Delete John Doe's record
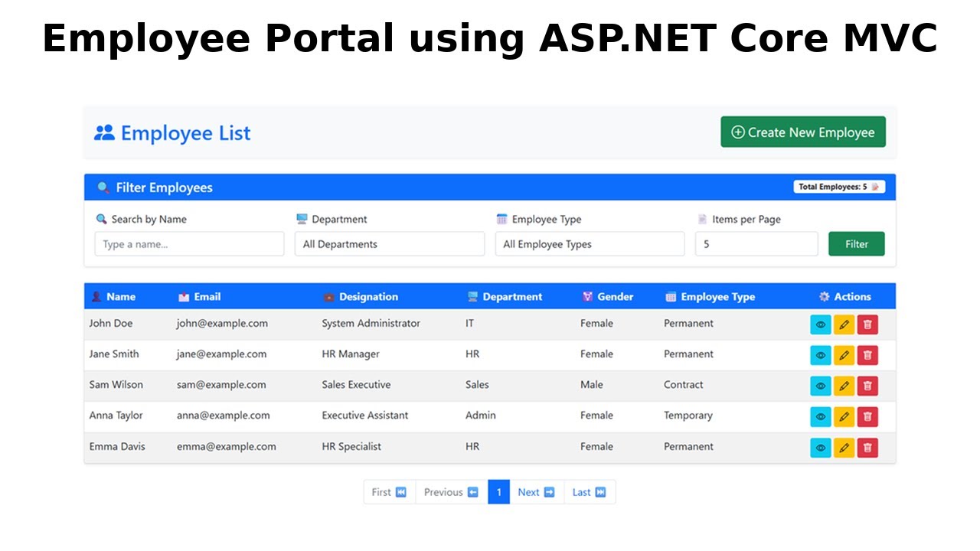 point(867,324)
